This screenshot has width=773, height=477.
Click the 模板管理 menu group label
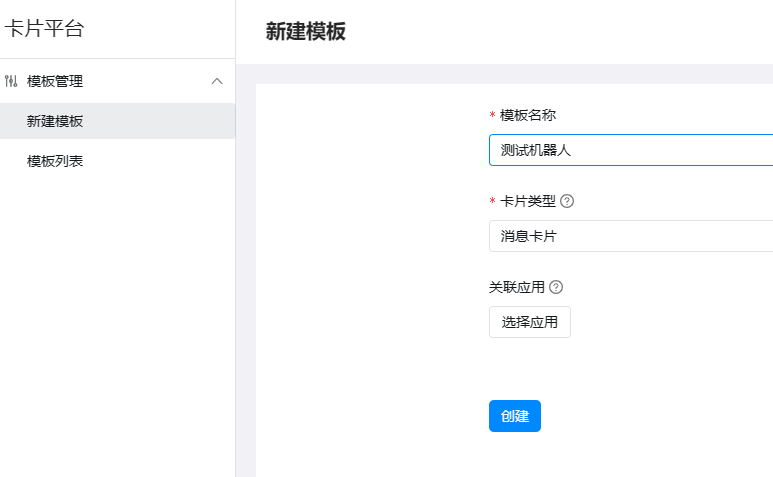pos(55,81)
